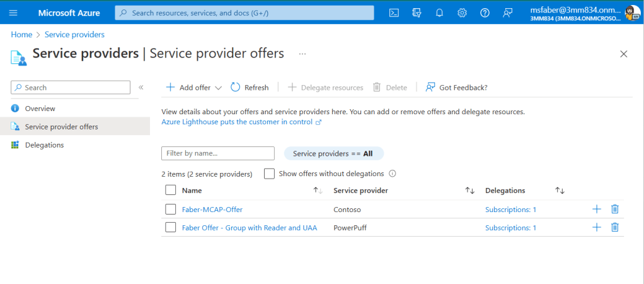Image resolution: width=644 pixels, height=284 pixels.
Task: Open the help question mark menu
Action: [x=485, y=13]
